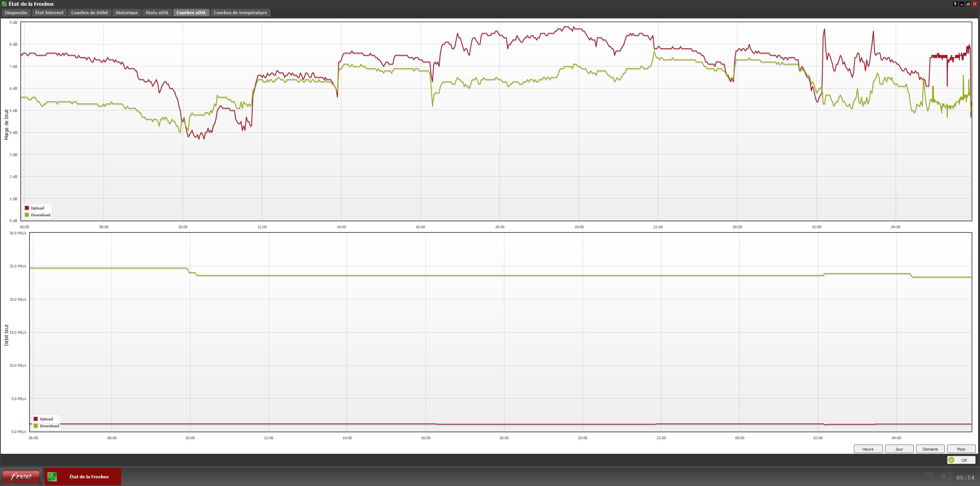
Task: Select the Courbes de Débit tab
Action: coord(90,13)
